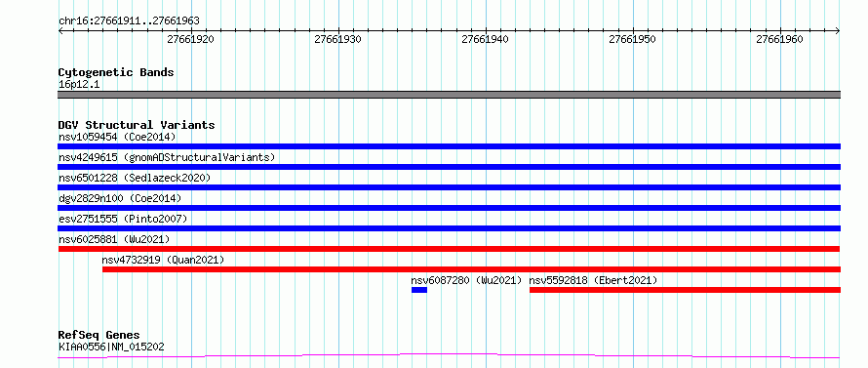This screenshot has height=368, width=868.
Task: Click the blue bar under dgv2829n100
Action: 449,208
